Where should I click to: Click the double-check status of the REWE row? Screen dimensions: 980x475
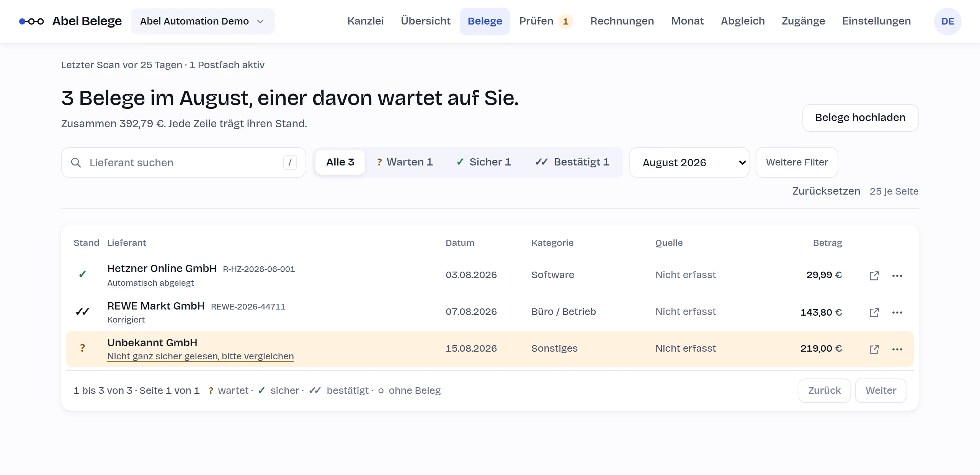point(82,311)
